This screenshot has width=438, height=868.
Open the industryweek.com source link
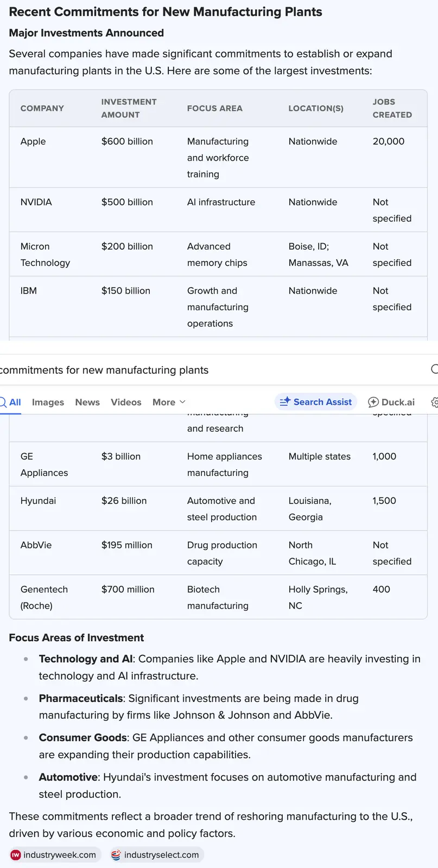click(59, 855)
